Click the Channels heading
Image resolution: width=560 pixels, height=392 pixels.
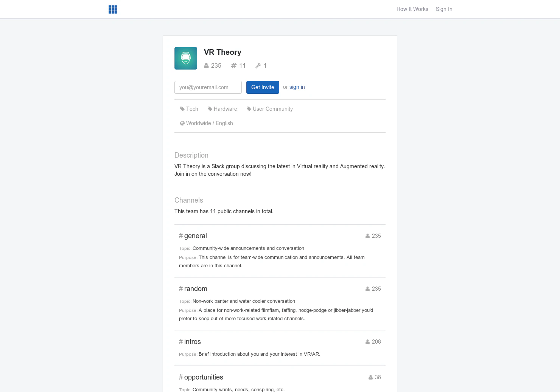pos(189,200)
